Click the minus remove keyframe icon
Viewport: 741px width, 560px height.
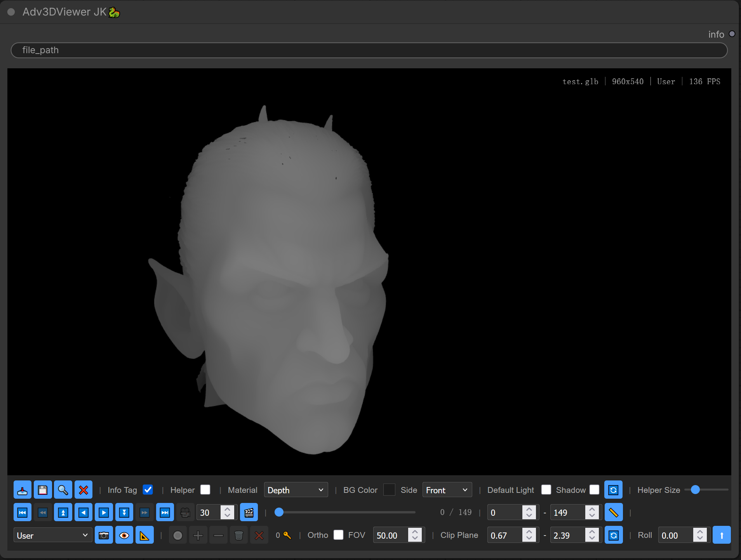[219, 535]
